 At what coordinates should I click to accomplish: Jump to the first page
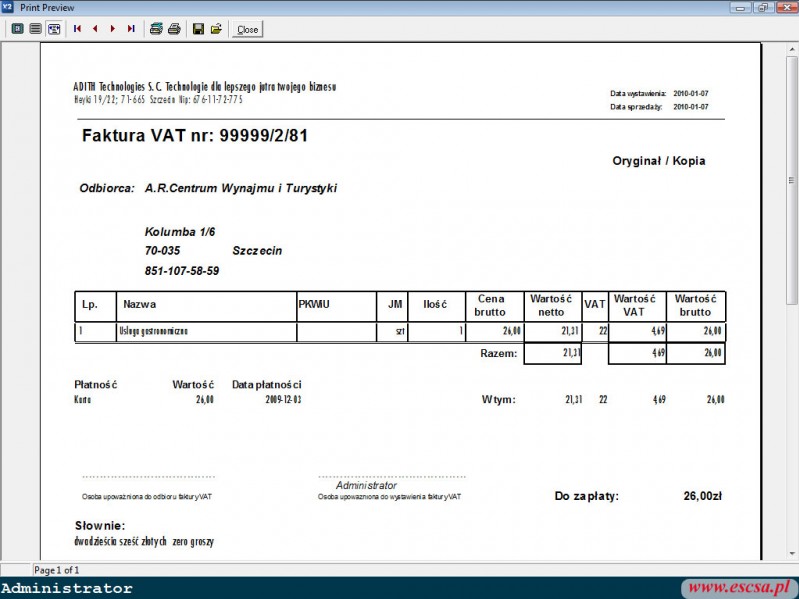78,29
